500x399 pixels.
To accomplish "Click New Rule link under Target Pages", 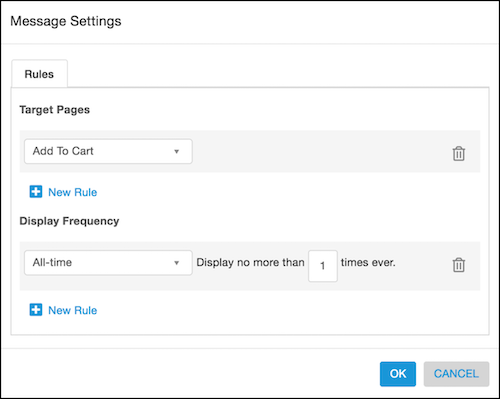I will click(72, 192).
